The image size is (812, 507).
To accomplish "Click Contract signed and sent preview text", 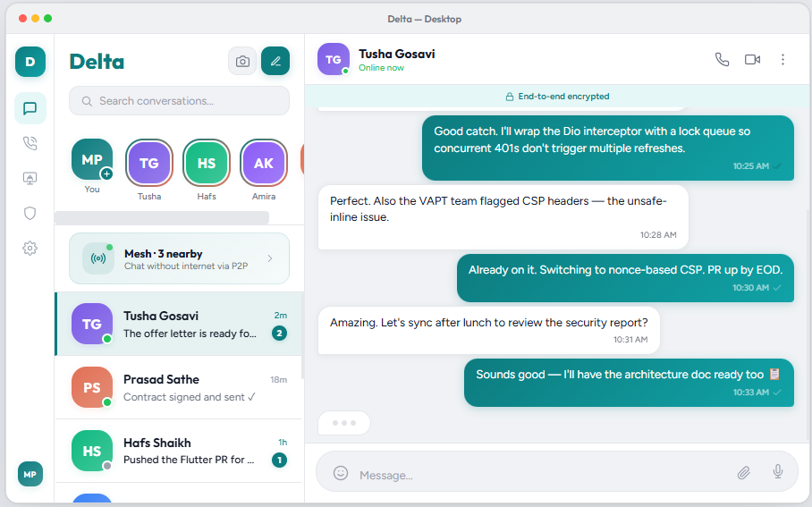I will (189, 397).
